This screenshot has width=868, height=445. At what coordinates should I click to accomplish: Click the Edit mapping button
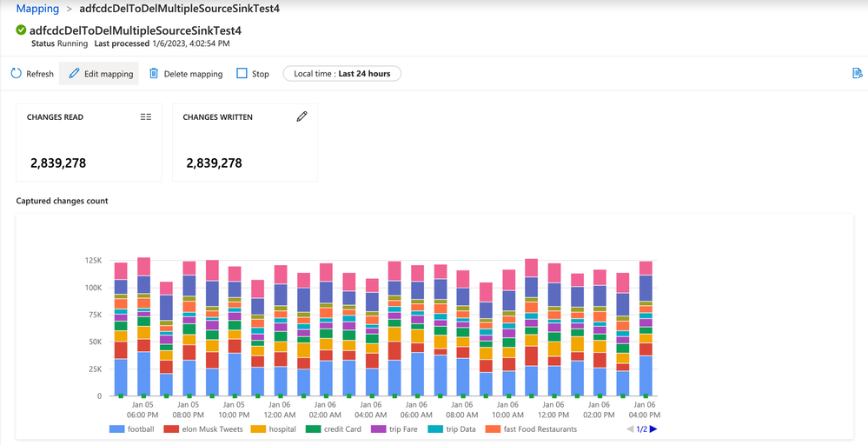pyautogui.click(x=98, y=74)
